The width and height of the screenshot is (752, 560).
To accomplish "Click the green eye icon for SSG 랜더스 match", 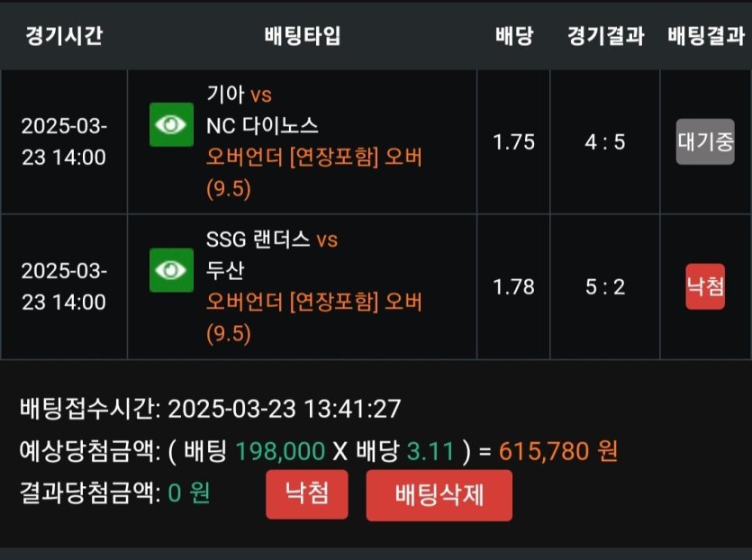I will pos(171,269).
